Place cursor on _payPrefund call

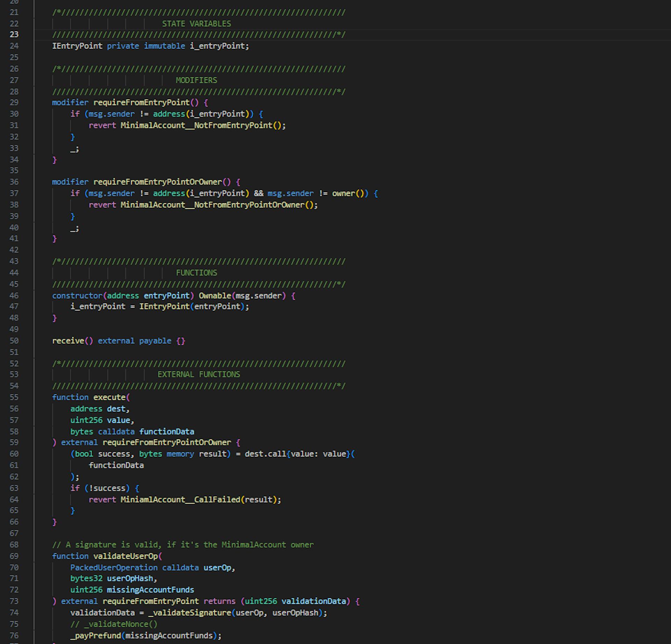pyautogui.click(x=95, y=635)
